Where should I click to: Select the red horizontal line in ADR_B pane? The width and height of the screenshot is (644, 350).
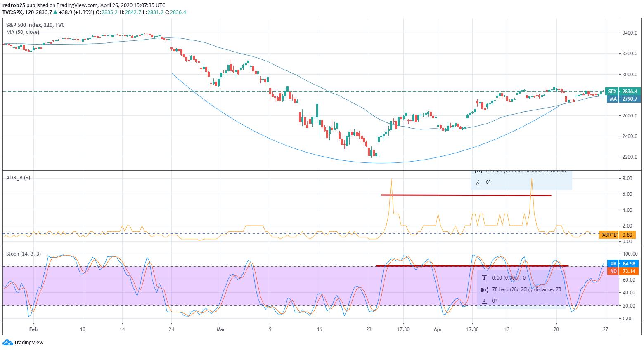[466, 195]
